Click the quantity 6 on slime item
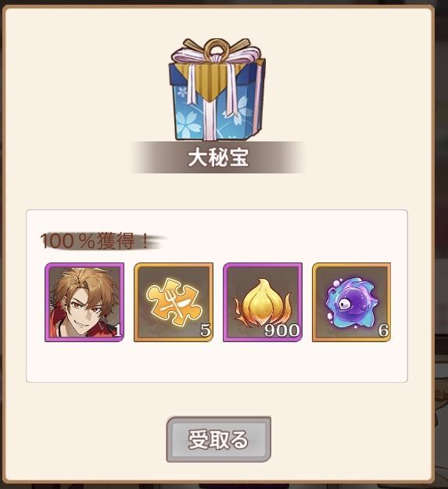This screenshot has width=448, height=489. coord(384,330)
